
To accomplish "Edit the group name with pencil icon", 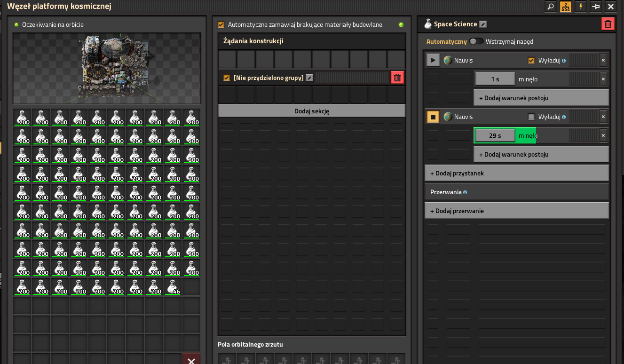I will (x=309, y=78).
